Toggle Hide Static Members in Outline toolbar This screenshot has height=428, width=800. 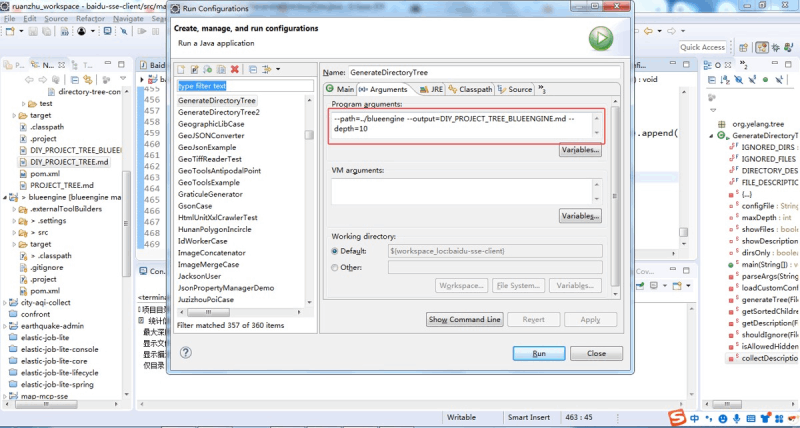(x=752, y=80)
